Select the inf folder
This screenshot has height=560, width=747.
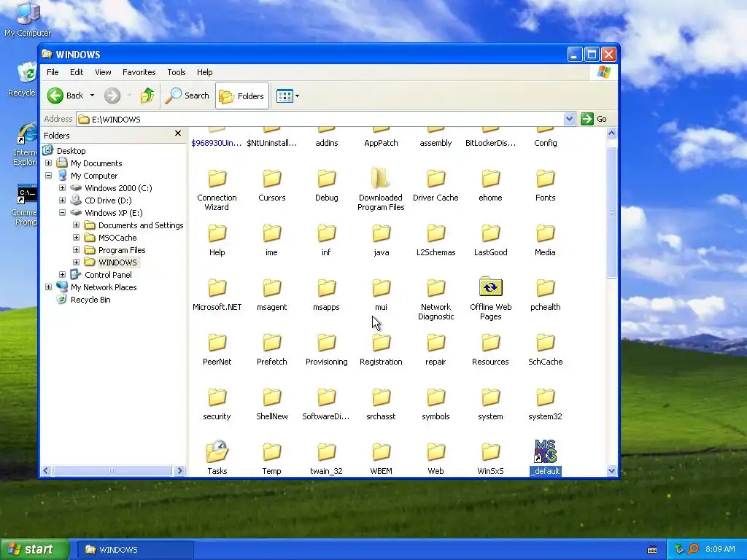tap(326, 241)
